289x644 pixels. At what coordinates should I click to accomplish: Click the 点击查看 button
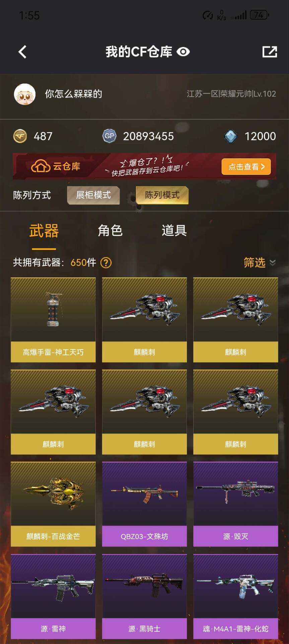click(x=246, y=167)
